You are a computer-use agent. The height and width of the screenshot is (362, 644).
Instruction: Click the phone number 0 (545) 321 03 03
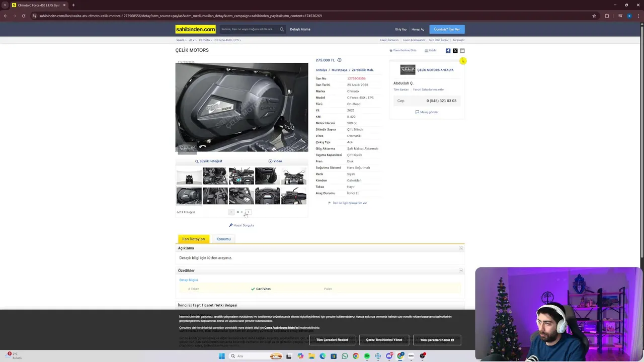[x=441, y=101]
